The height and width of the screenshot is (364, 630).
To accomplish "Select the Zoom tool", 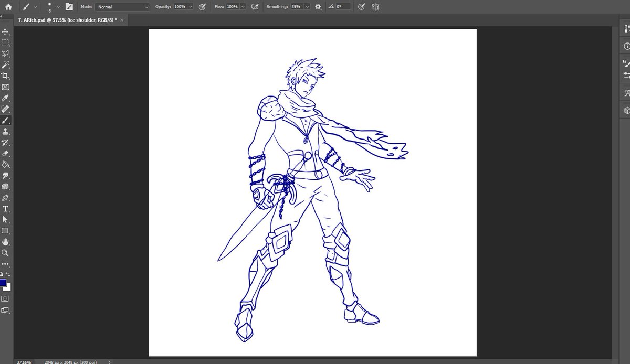I will (x=6, y=253).
